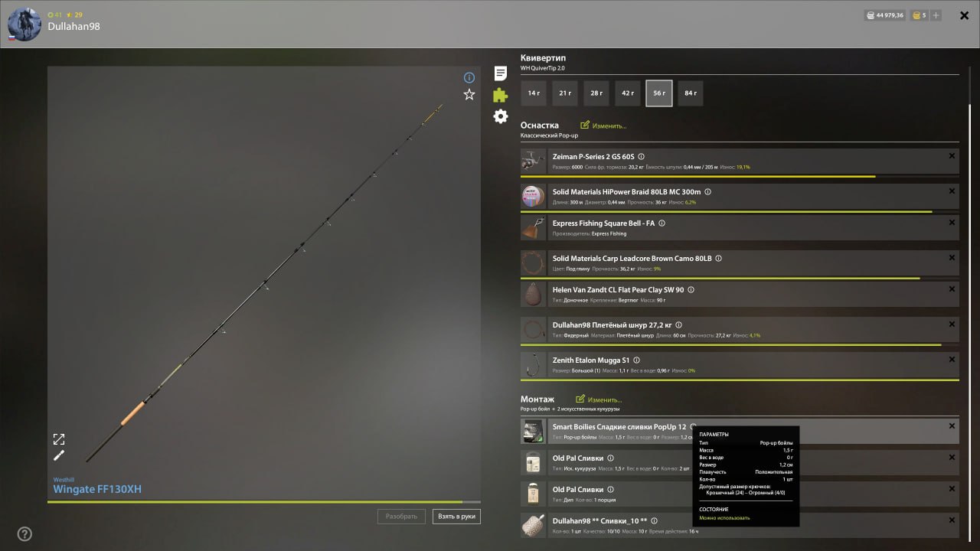Click the rod info icon

coord(469,77)
